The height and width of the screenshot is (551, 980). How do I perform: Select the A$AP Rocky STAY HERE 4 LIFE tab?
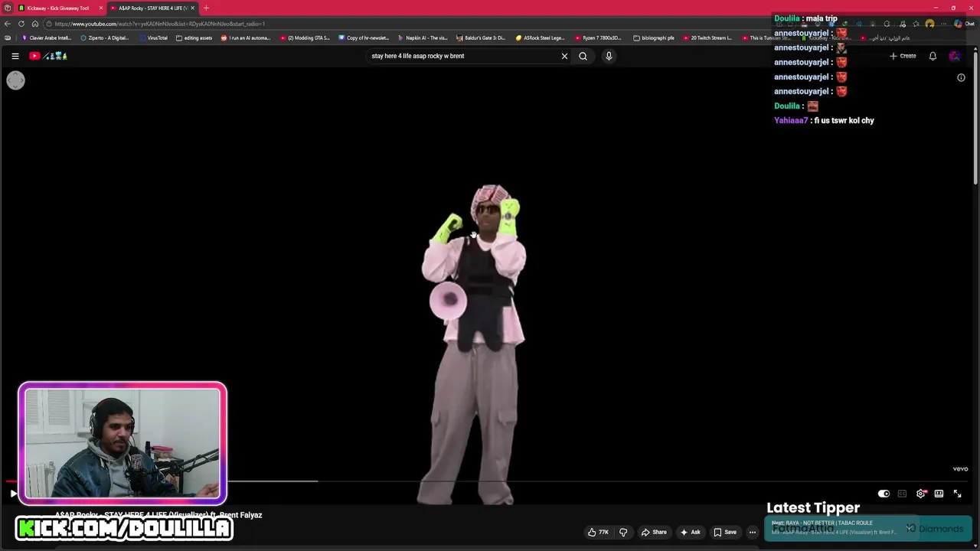151,8
